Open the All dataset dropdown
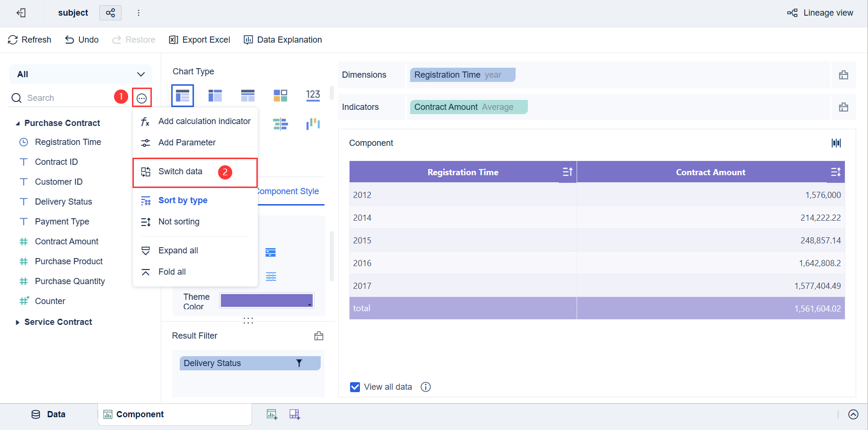The image size is (868, 430). tap(80, 74)
